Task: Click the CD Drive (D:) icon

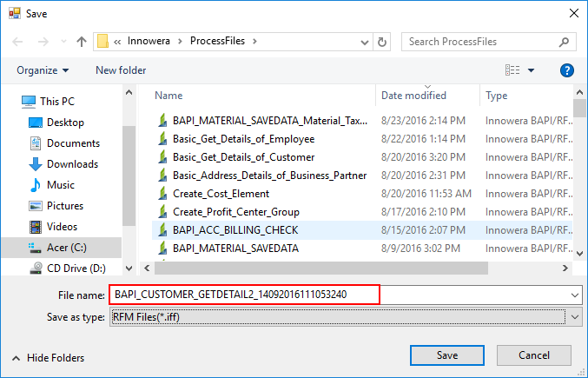Action: click(36, 269)
